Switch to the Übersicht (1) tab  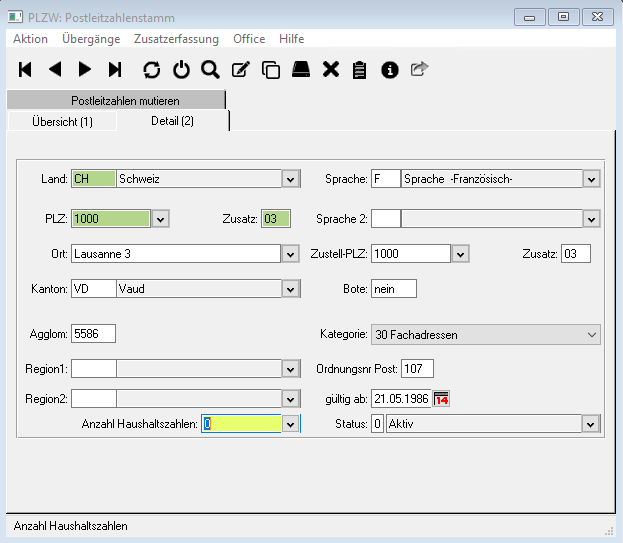tap(62, 121)
